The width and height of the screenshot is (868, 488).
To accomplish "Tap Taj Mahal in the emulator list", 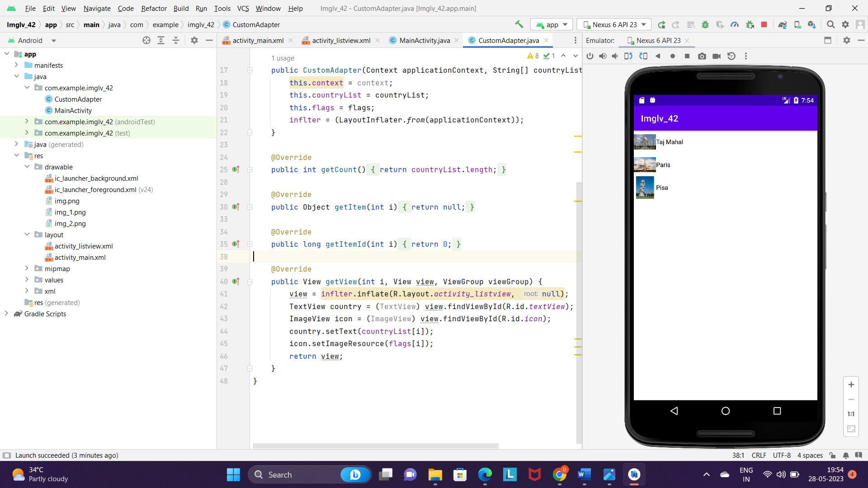I will coord(670,142).
